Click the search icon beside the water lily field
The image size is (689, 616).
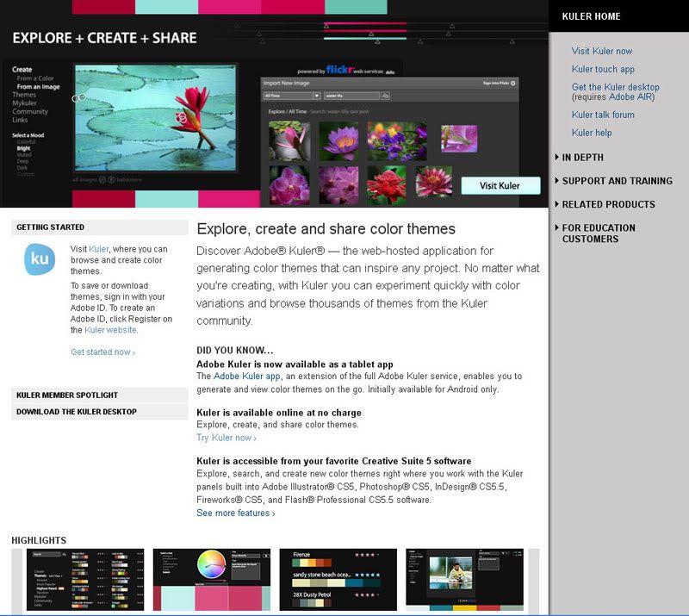385,96
